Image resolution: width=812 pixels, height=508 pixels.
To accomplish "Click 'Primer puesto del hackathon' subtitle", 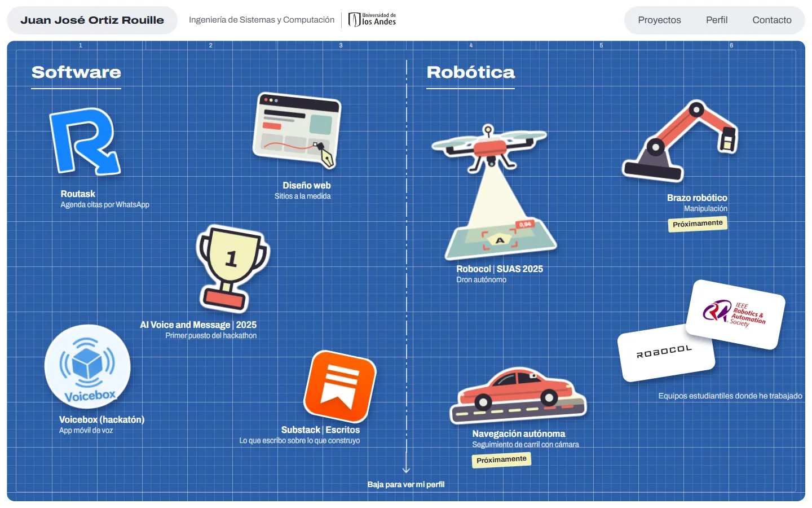I will 211,335.
